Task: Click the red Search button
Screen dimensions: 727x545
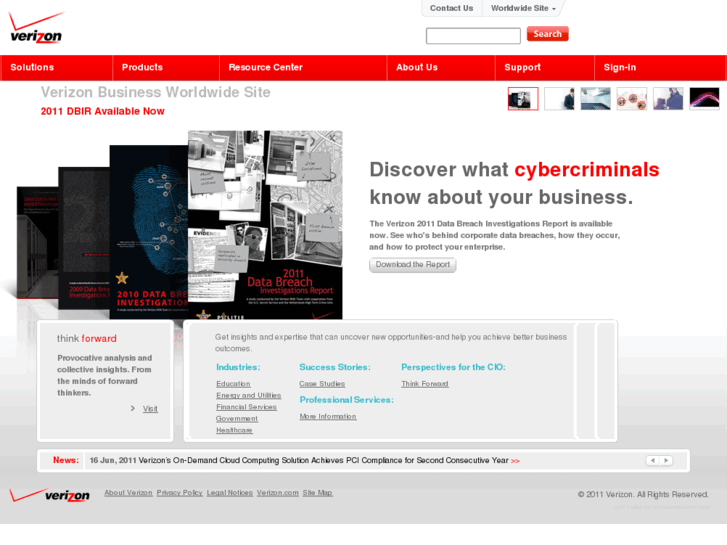Action: [x=548, y=34]
